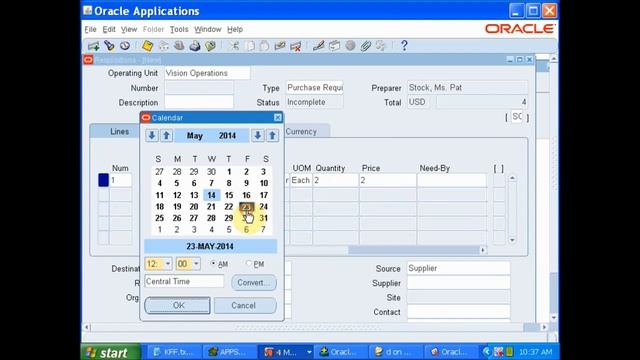The image size is (640, 360).
Task: Click Cancel in the Calendar dialog
Action: pos(245,305)
